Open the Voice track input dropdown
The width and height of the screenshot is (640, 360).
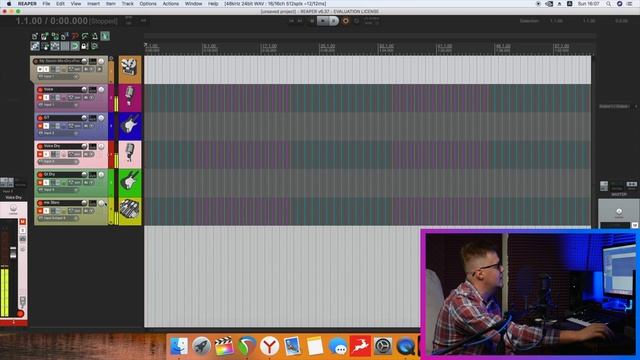(x=58, y=105)
